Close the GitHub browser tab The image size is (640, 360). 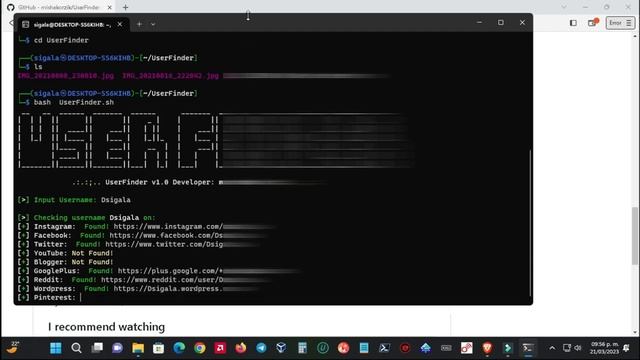(109, 7)
